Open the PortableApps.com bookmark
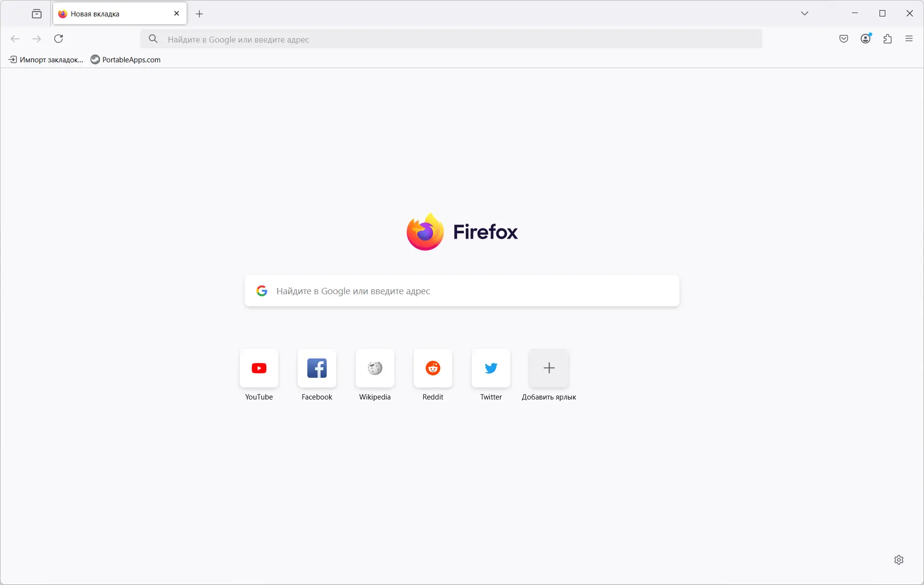Screen dimensions: 924x585 click(126, 59)
